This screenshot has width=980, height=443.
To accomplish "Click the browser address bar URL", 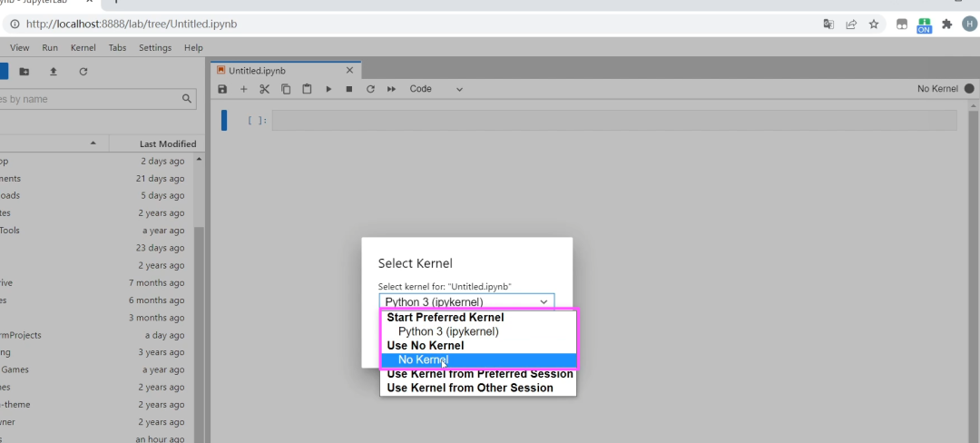I will (132, 25).
